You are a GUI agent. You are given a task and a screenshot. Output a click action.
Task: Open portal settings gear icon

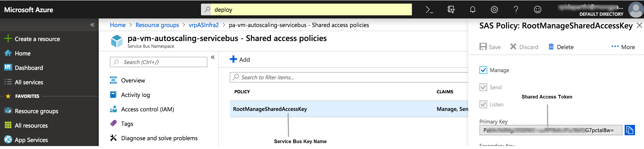tap(494, 10)
